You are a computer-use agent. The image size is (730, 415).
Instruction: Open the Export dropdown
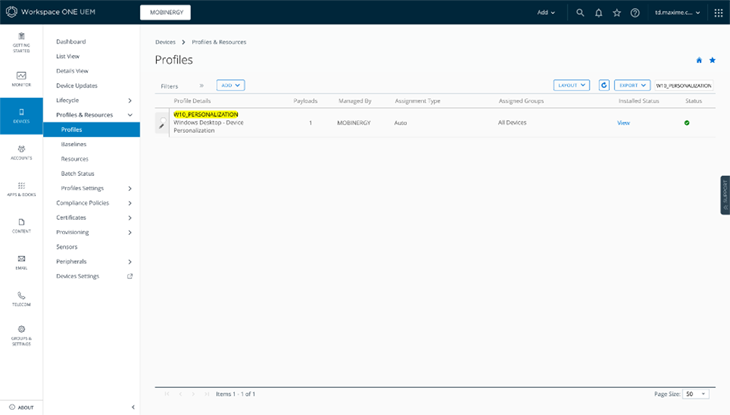pos(631,86)
